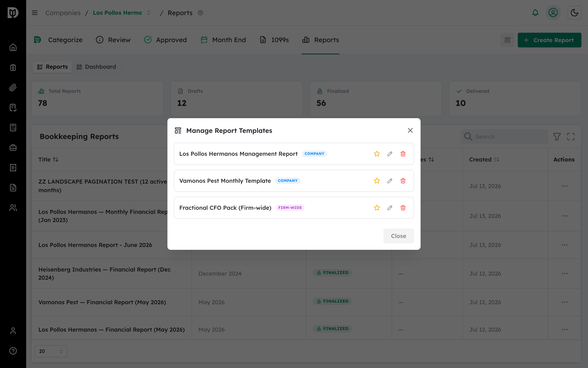Open actions menu for Los Pollos Financial Report May 2026

point(565,330)
